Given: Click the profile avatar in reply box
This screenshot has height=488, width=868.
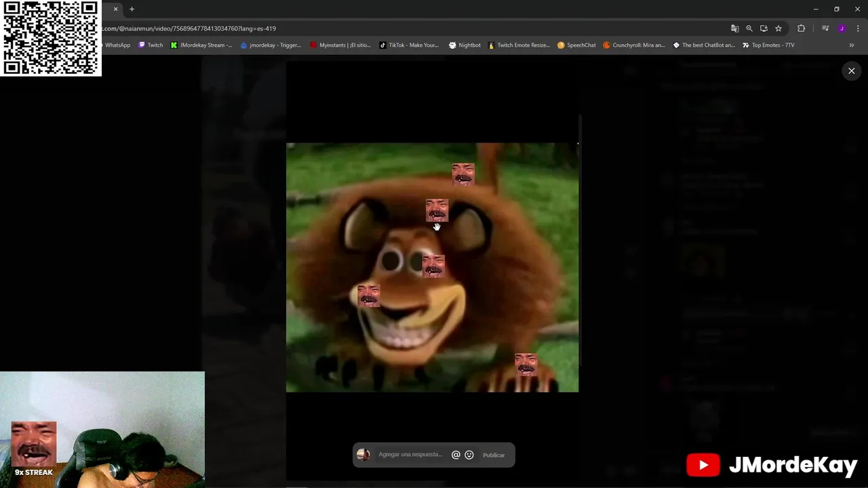Looking at the screenshot, I should tap(363, 455).
